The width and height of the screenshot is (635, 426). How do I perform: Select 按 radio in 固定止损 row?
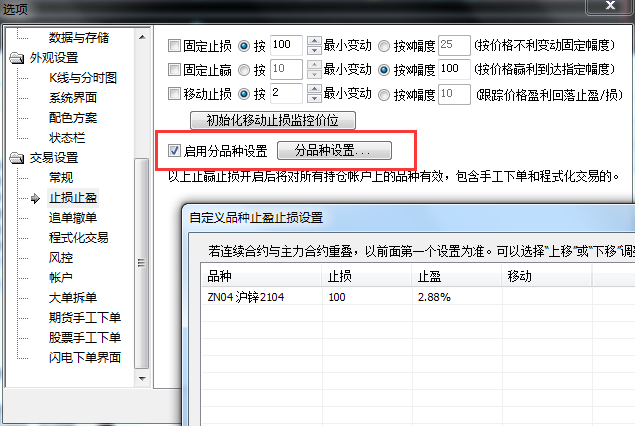(x=244, y=46)
